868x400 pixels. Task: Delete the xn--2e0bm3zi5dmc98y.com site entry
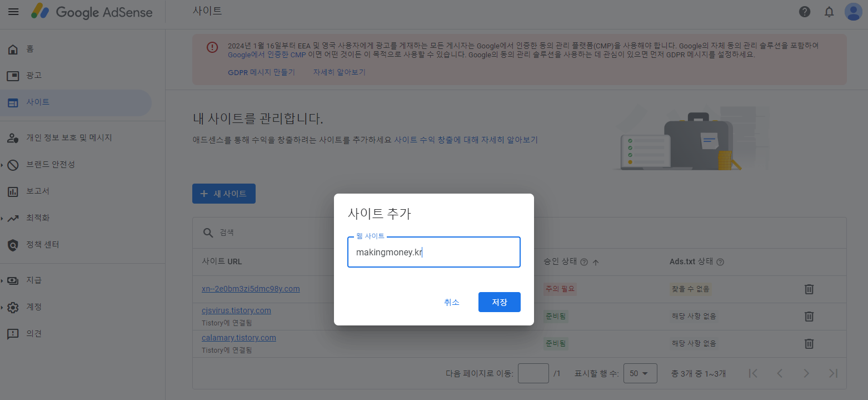(809, 289)
